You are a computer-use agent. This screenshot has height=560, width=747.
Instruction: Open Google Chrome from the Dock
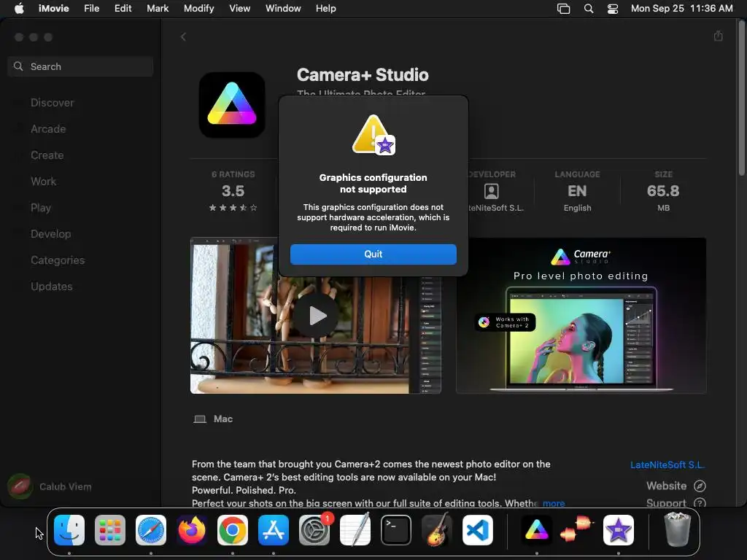click(233, 530)
